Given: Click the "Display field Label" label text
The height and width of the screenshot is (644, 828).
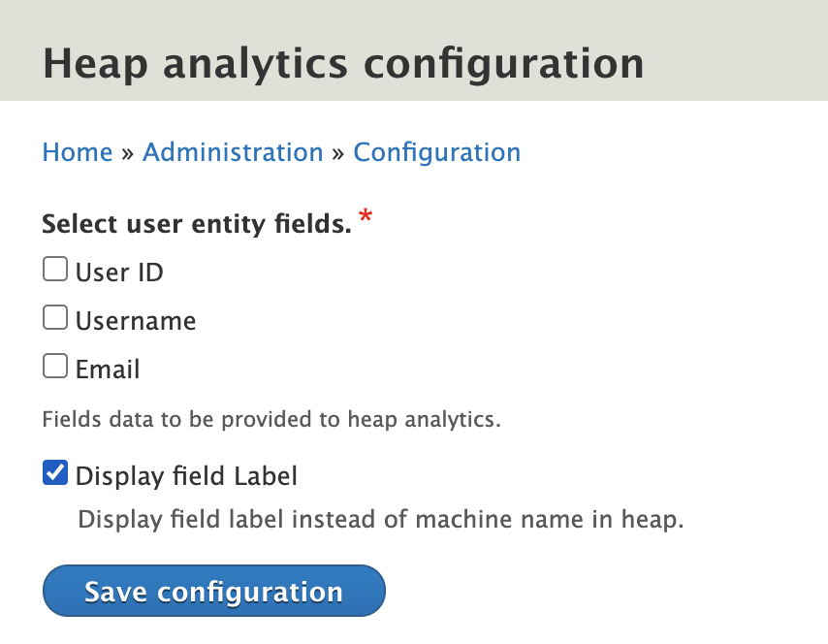Looking at the screenshot, I should coord(186,475).
